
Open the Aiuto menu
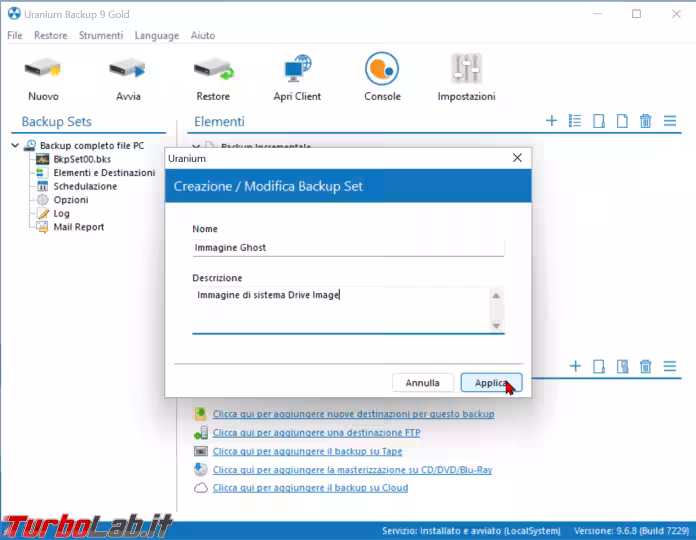pos(203,35)
